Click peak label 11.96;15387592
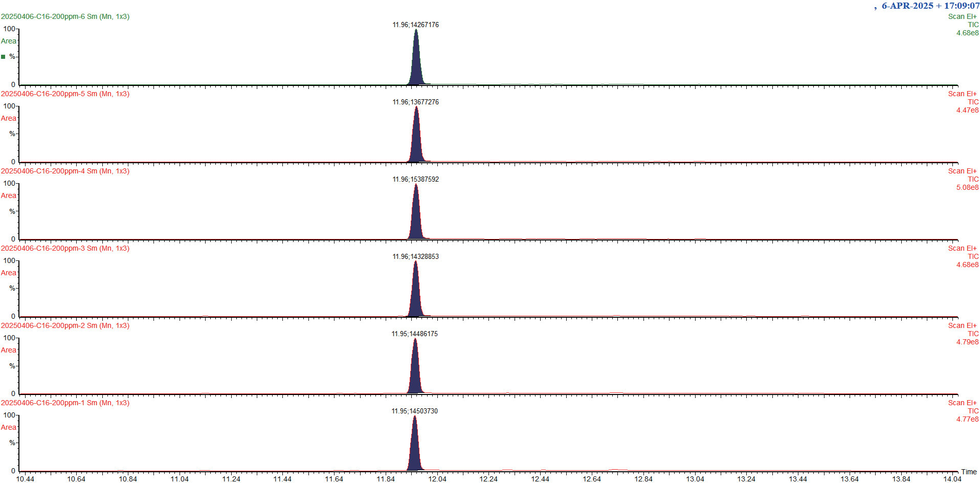Screen dimensions: 980x483 (415, 179)
